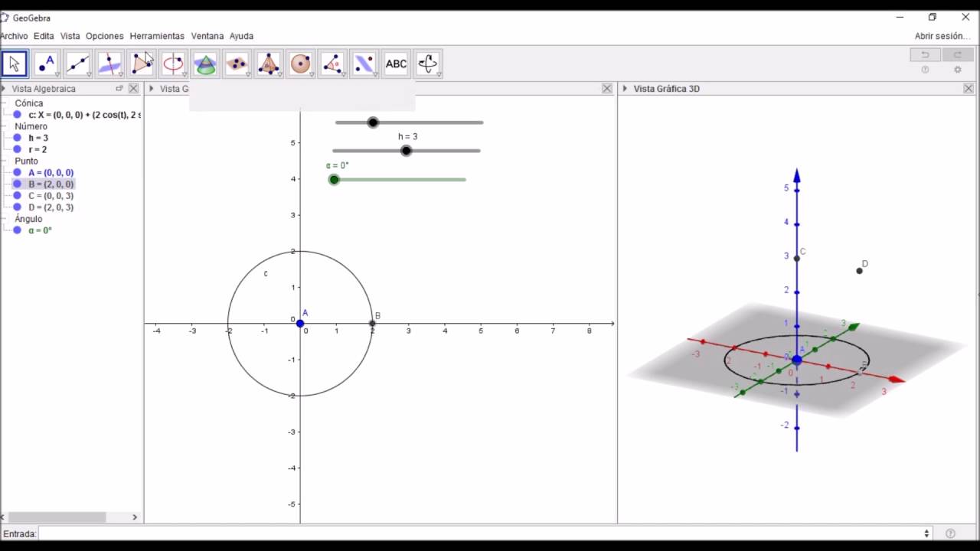Select the Point tool
The width and height of the screenshot is (980, 551).
46,64
